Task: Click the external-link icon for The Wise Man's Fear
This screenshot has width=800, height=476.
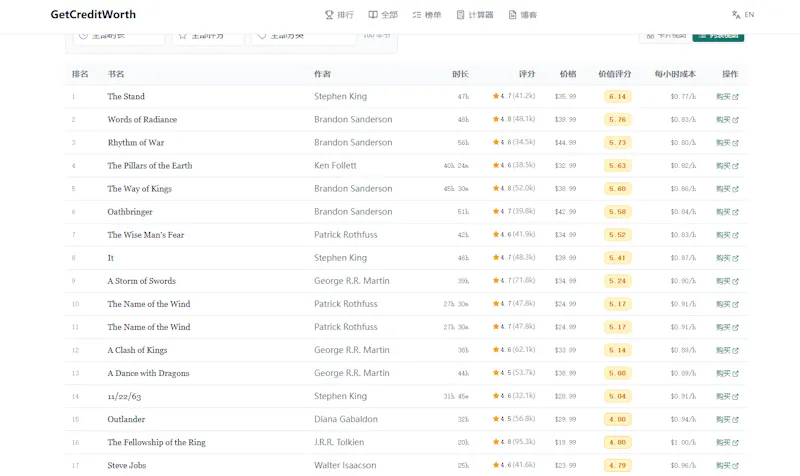Action: (735, 235)
